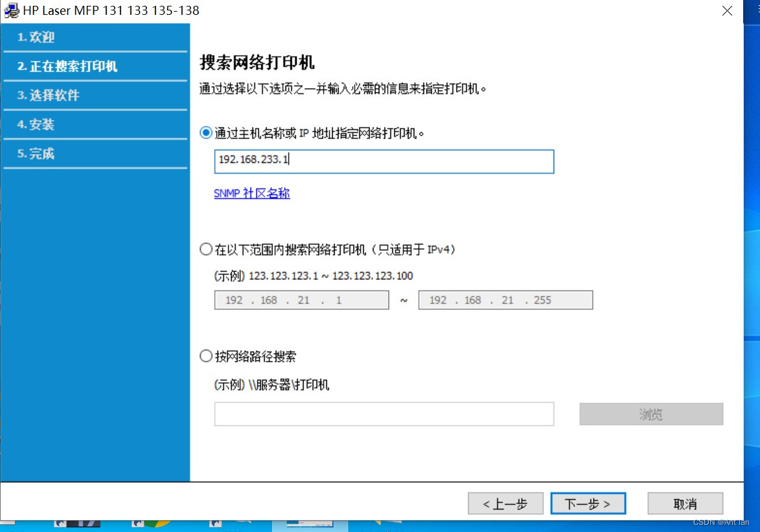Image resolution: width=760 pixels, height=532 pixels.
Task: Click the 搜索网络打印机 heading text
Action: coord(257,63)
